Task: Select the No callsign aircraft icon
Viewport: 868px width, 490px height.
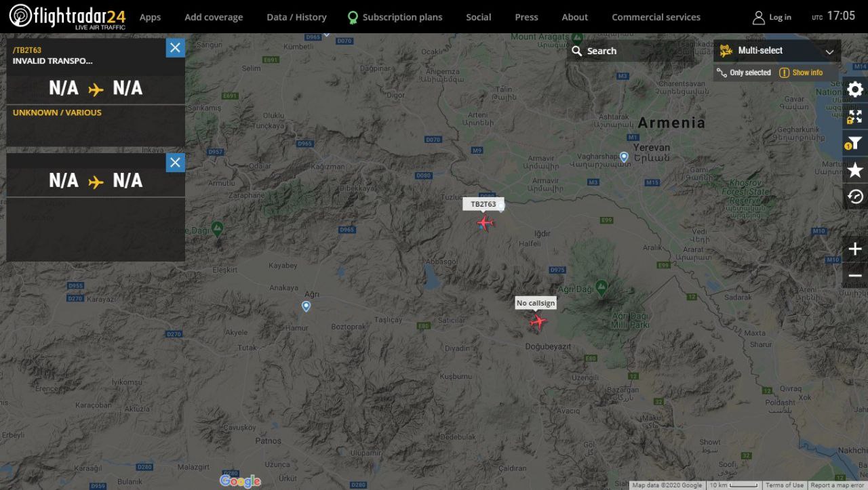Action: 538,321
